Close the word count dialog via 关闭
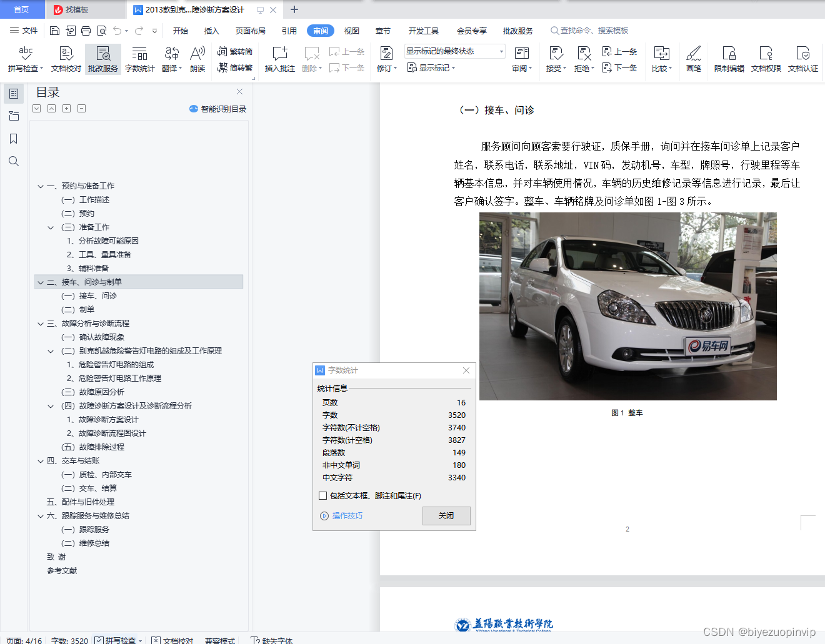Viewport: 825px width, 644px height. [x=446, y=516]
